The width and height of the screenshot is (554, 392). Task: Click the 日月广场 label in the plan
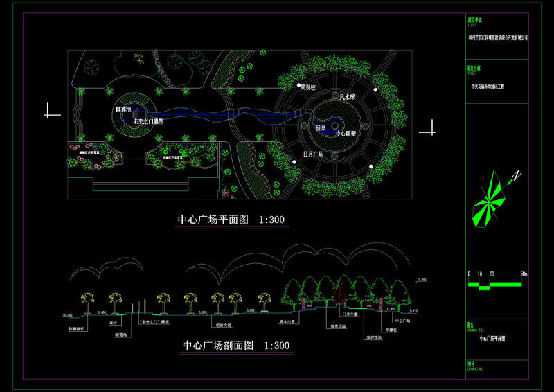(x=314, y=154)
